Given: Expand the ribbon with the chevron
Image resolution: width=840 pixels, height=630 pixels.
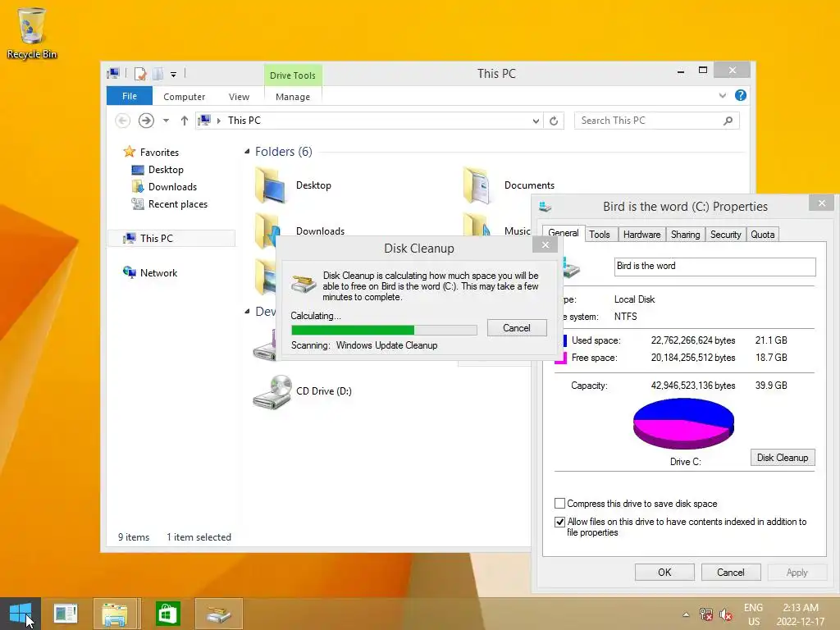Looking at the screenshot, I should [723, 95].
